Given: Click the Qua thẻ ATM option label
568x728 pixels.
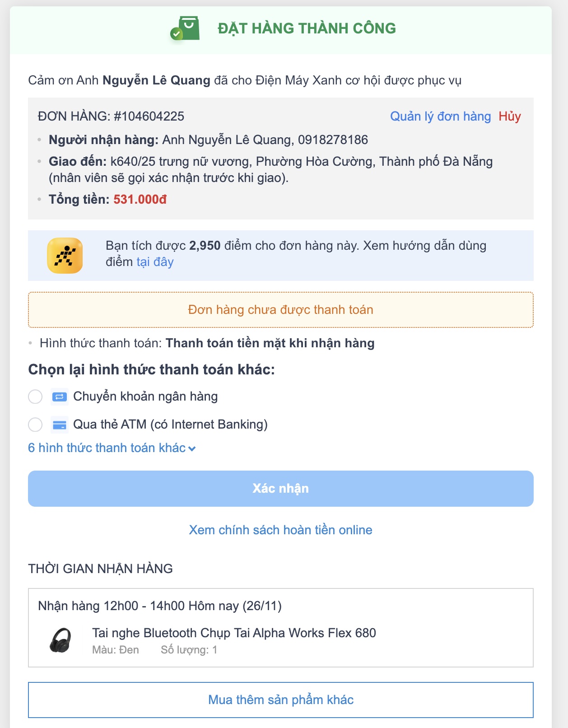Looking at the screenshot, I should click(x=170, y=425).
